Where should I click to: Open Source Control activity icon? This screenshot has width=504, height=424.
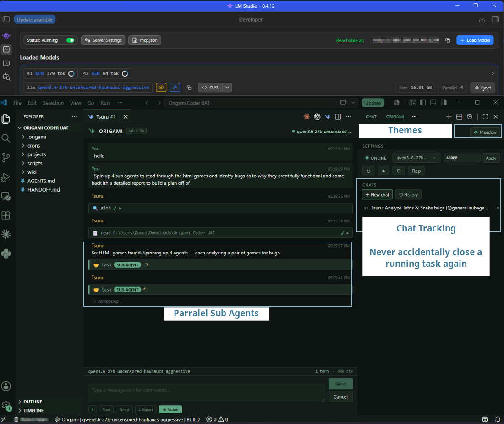pyautogui.click(x=6, y=158)
